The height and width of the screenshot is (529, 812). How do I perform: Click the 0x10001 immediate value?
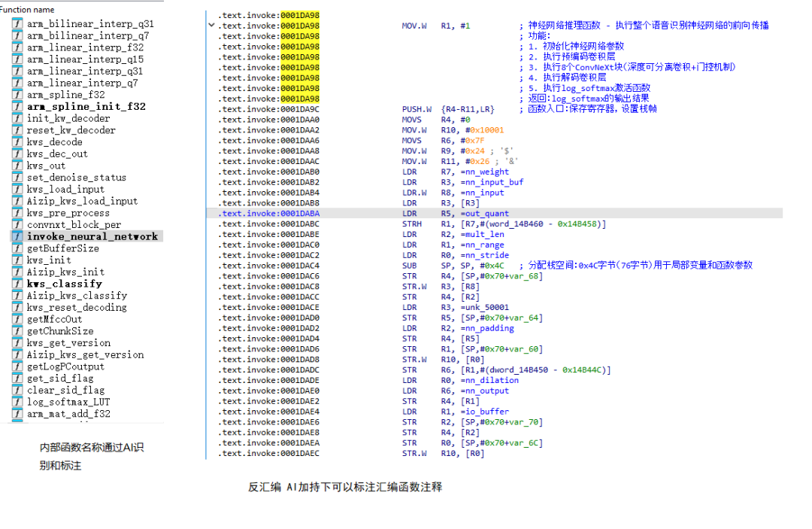click(x=486, y=130)
